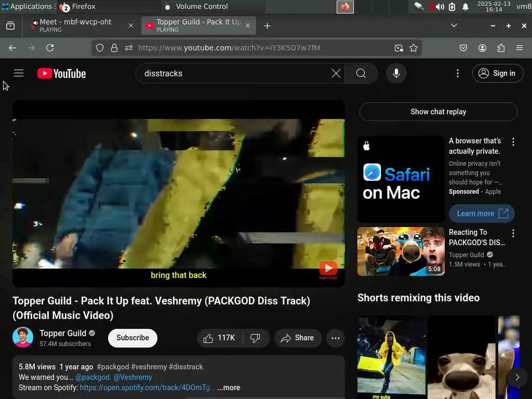532x399 pixels.
Task: Open Firefox extensions puzzle icon
Action: (501, 48)
